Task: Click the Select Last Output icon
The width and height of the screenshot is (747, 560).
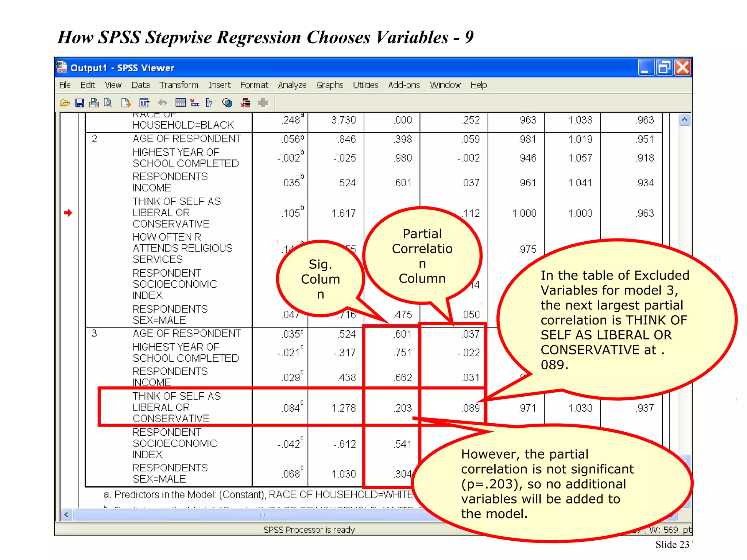Action: pyautogui.click(x=245, y=103)
